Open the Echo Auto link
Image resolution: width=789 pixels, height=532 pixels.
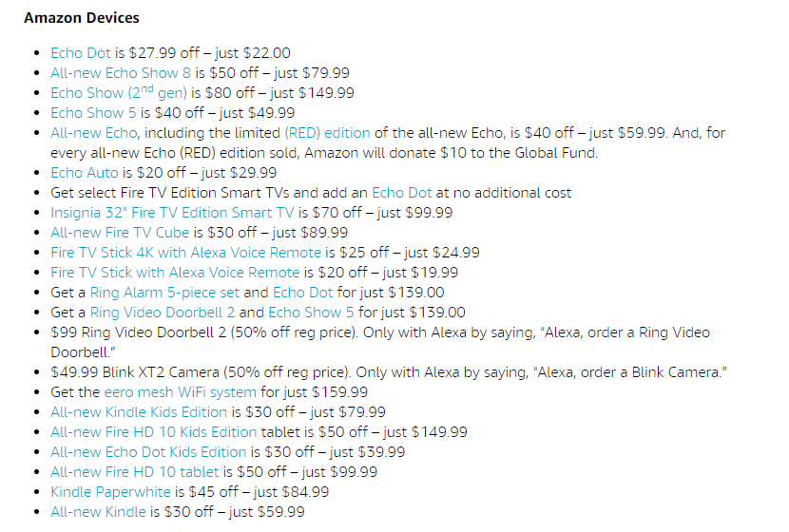pos(85,173)
